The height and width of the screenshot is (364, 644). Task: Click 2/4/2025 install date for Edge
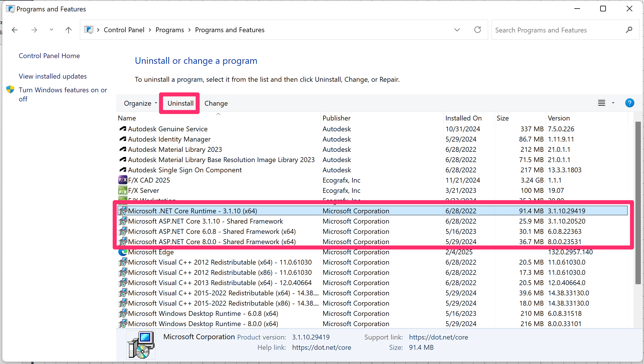[x=459, y=252]
